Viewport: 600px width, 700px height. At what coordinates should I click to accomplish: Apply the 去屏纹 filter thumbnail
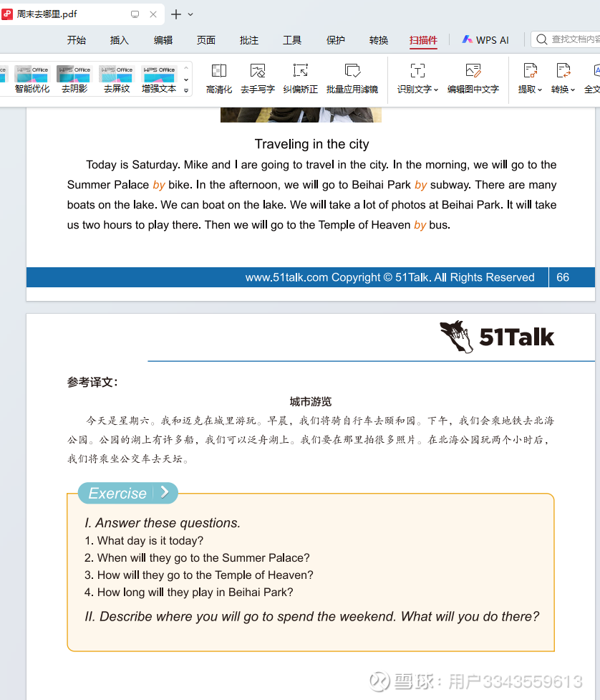117,79
